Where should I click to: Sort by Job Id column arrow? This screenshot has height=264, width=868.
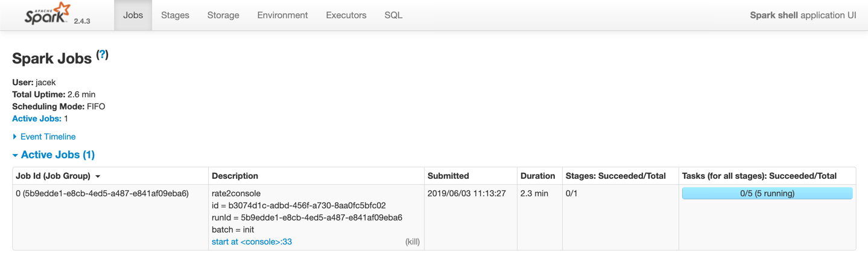98,176
